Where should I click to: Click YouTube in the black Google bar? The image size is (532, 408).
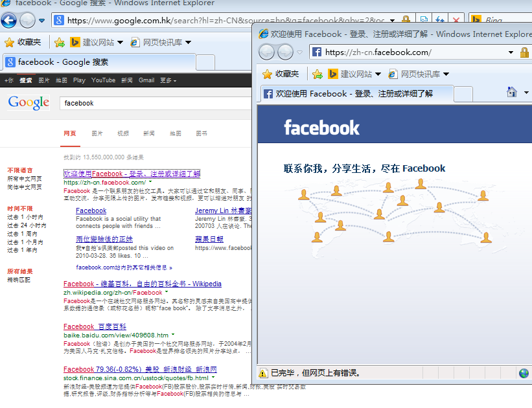103,80
